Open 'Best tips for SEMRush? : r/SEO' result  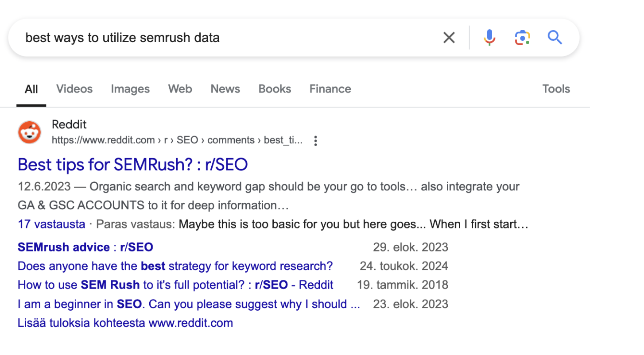click(x=132, y=165)
